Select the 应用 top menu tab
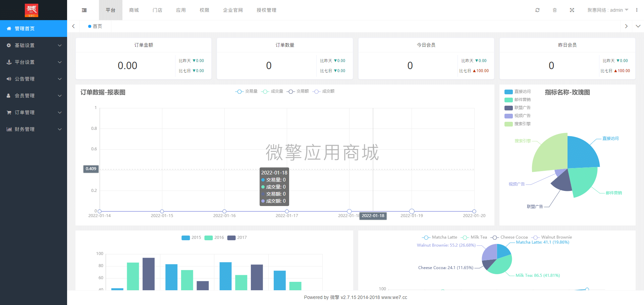This screenshot has height=305, width=644. [x=181, y=10]
